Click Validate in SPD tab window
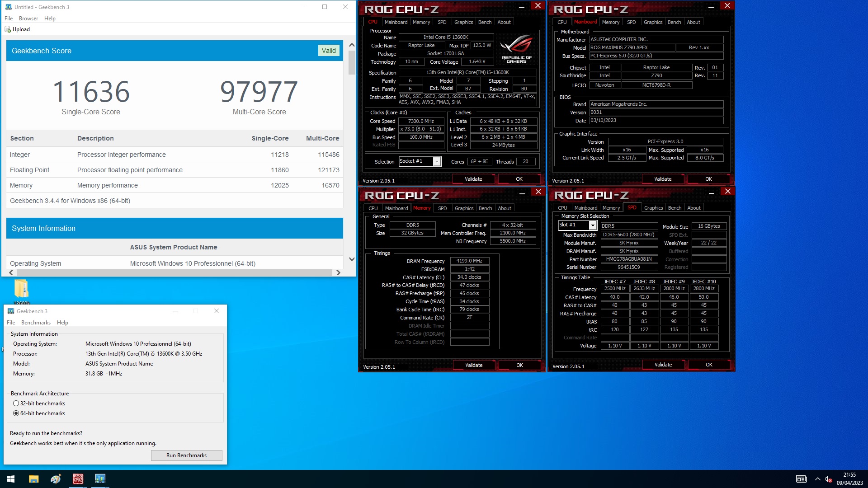 pos(663,365)
